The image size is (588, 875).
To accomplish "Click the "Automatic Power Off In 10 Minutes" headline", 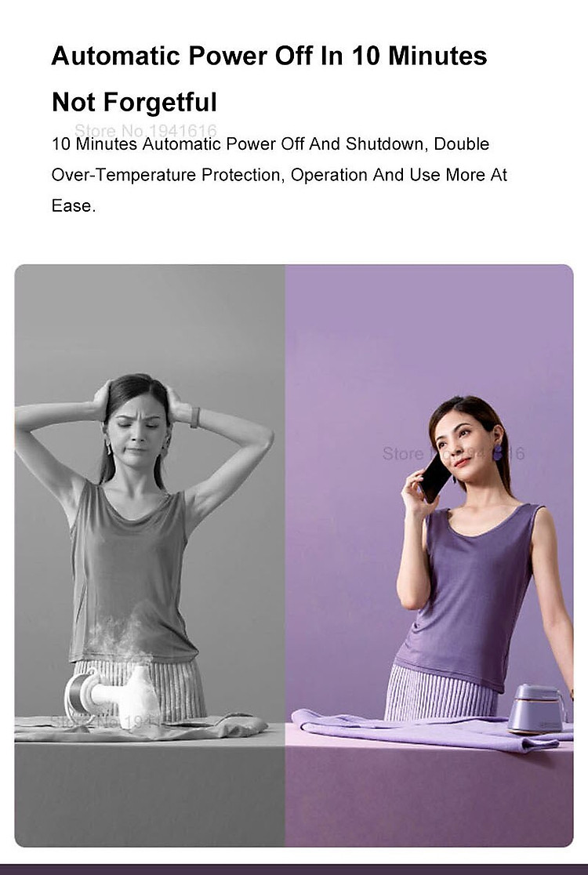I will click(x=269, y=56).
